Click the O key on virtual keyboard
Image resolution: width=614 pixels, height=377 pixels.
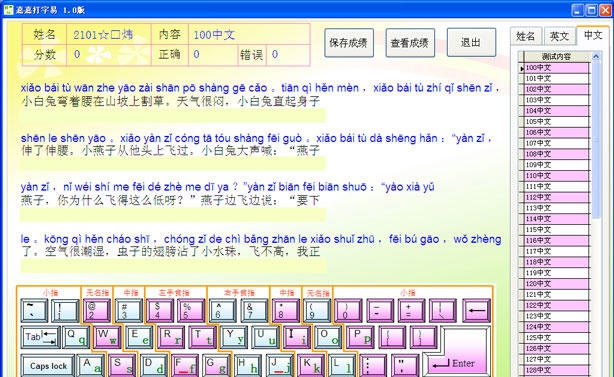point(329,337)
